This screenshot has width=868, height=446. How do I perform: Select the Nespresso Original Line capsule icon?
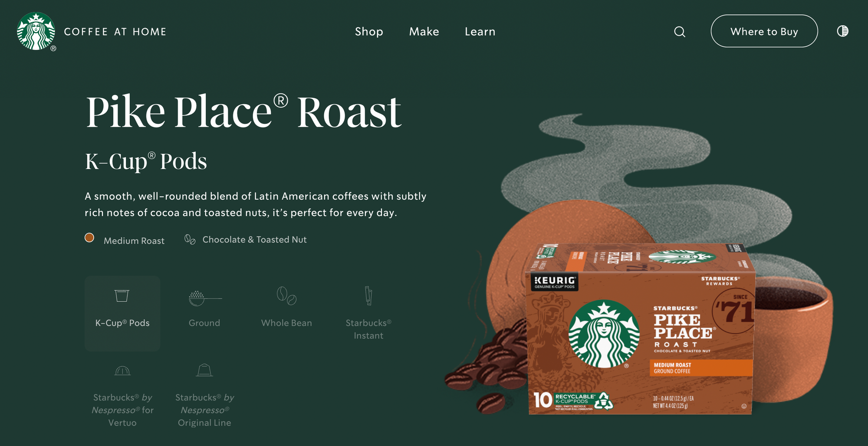tap(204, 370)
